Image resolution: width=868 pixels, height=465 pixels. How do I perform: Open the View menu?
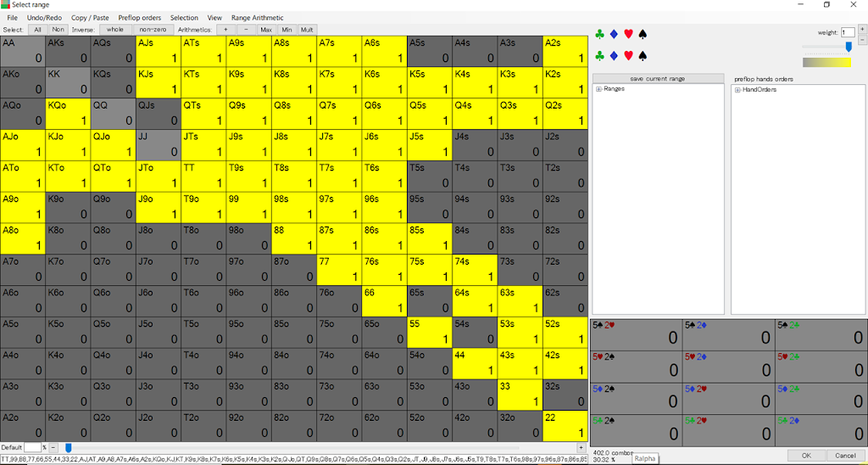pyautogui.click(x=214, y=18)
